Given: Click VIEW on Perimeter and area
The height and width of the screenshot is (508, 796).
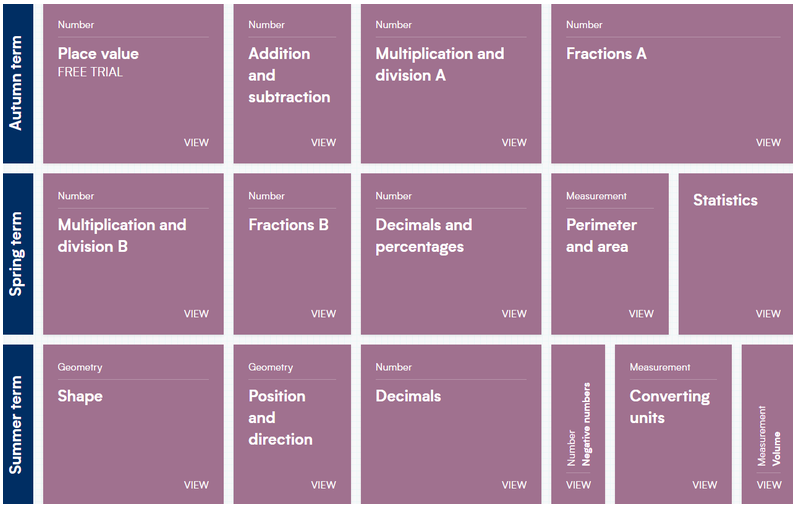Looking at the screenshot, I should click(x=641, y=313).
